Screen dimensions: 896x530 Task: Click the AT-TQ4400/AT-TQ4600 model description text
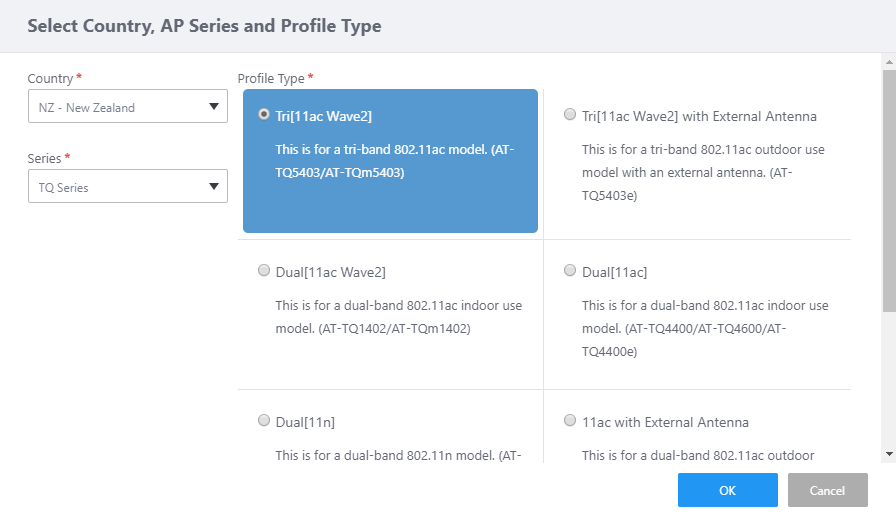pos(705,328)
